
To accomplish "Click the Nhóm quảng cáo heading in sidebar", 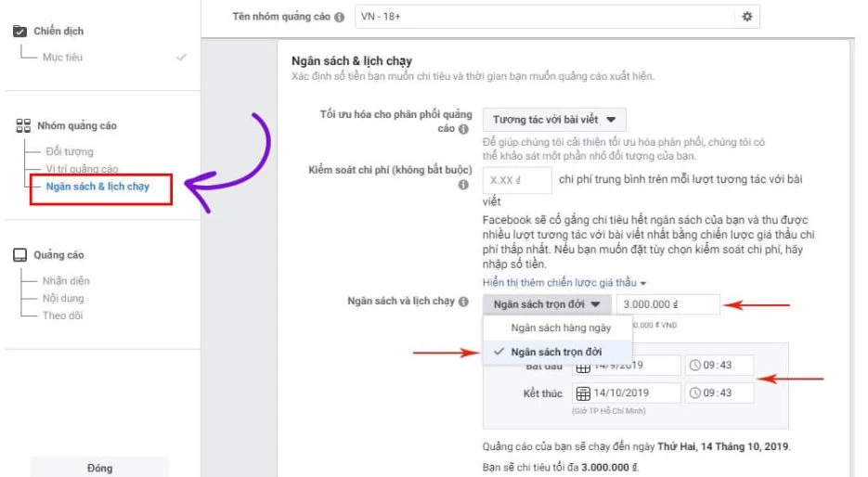I will [x=77, y=125].
